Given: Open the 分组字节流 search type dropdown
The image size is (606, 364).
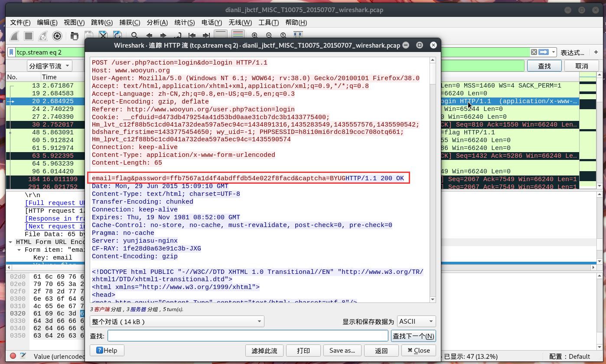Looking at the screenshot, I should 49,66.
